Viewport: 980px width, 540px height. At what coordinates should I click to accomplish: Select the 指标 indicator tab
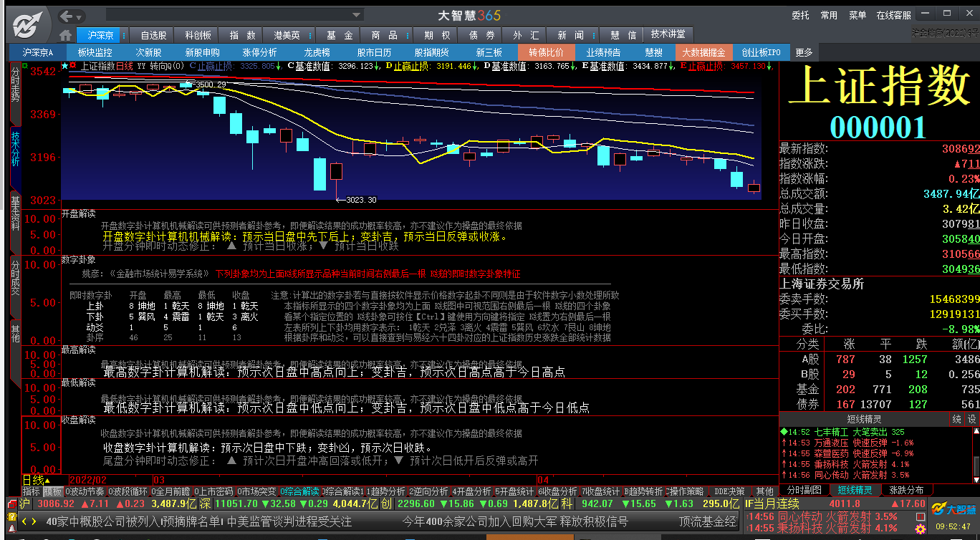31,491
